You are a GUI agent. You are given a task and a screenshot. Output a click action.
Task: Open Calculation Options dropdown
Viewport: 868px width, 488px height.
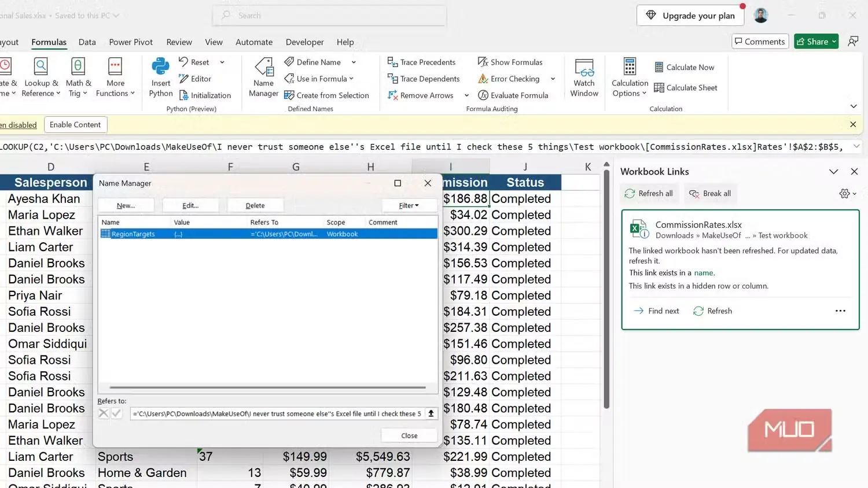click(x=630, y=77)
